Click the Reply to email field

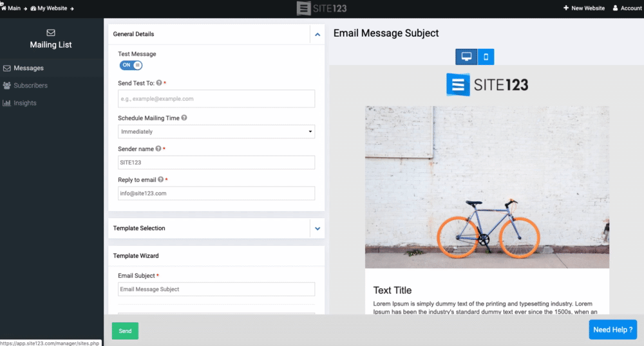[x=216, y=194]
